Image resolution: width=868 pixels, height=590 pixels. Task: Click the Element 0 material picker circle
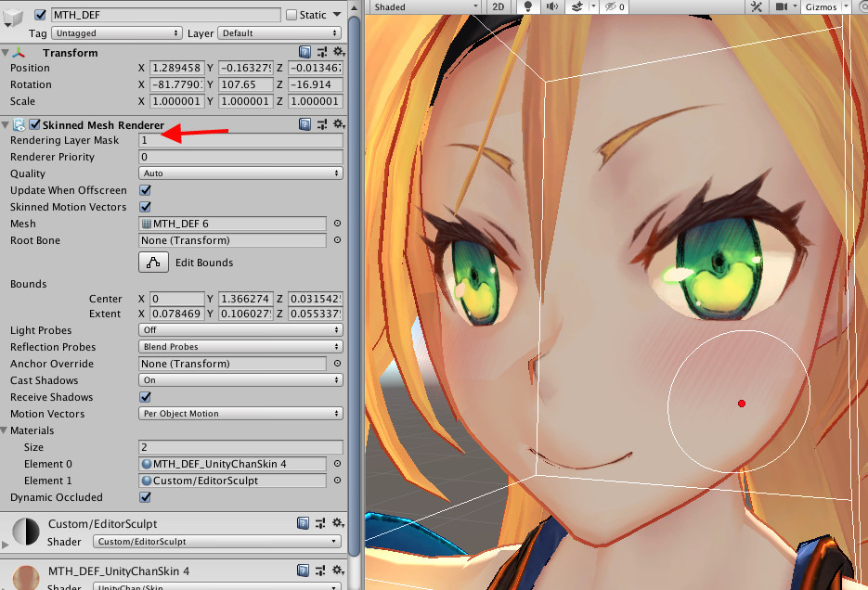coord(337,464)
